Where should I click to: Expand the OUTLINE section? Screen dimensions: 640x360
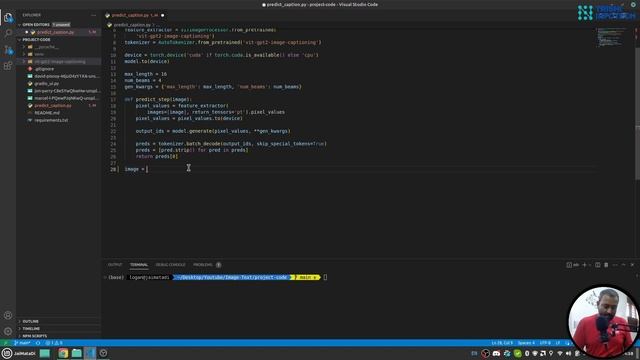point(30,322)
